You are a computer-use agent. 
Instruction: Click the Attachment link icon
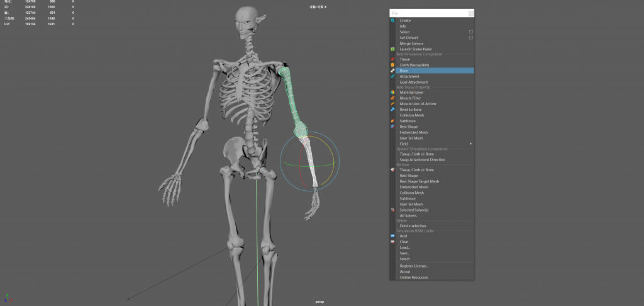click(x=392, y=76)
